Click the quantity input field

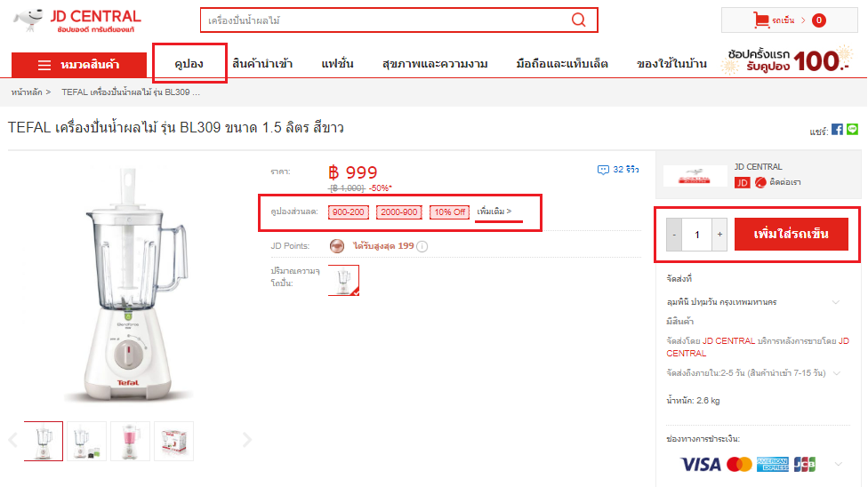[697, 235]
